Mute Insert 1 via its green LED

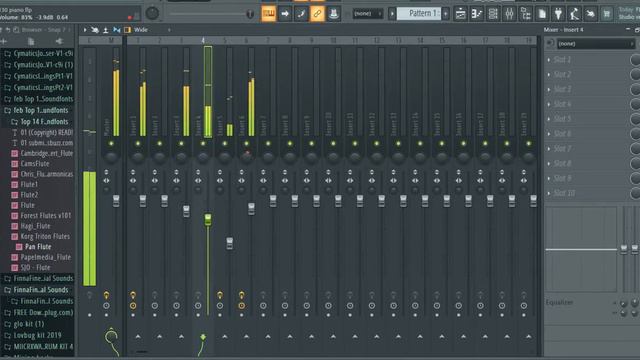(138, 144)
